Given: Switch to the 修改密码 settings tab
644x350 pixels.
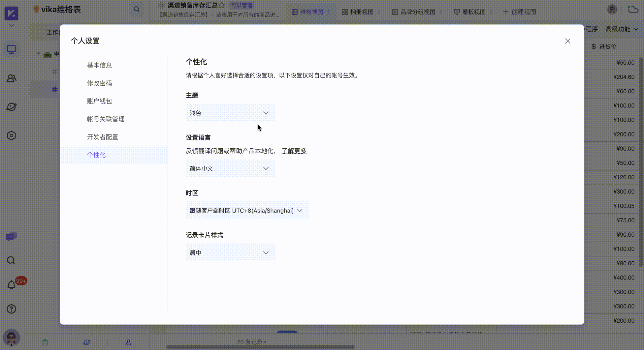Looking at the screenshot, I should pos(99,83).
